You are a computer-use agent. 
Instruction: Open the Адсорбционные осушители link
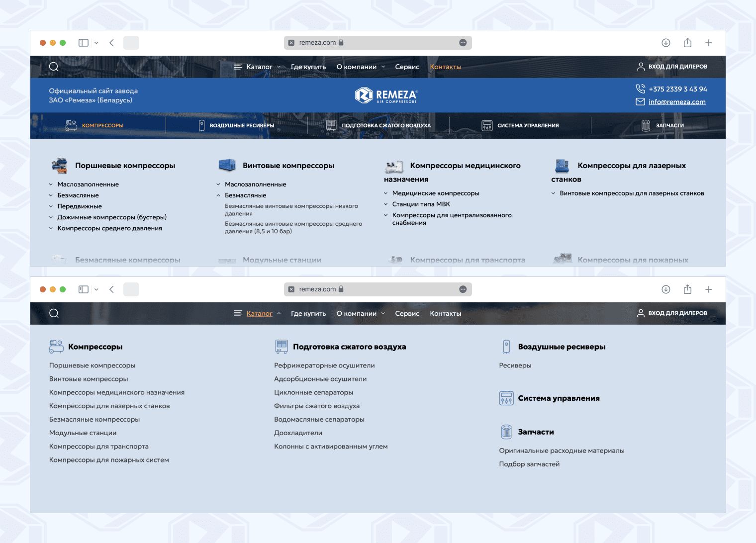click(320, 379)
